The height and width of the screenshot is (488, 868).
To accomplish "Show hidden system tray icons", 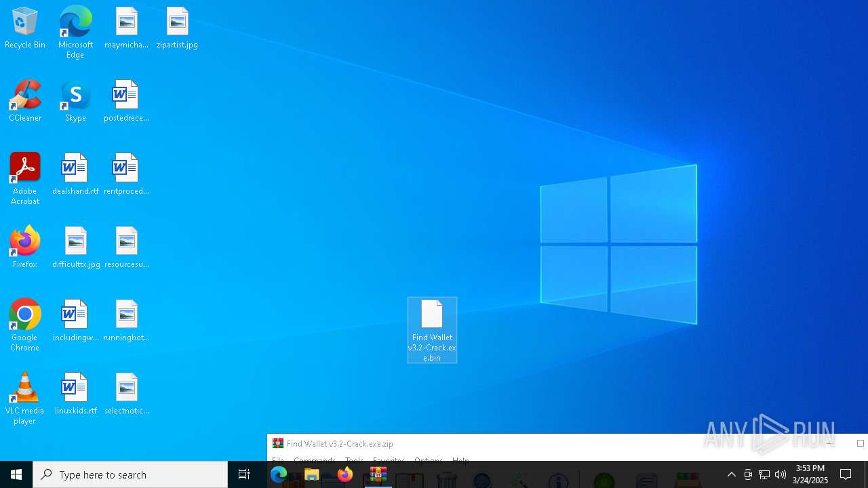I will pyautogui.click(x=731, y=474).
